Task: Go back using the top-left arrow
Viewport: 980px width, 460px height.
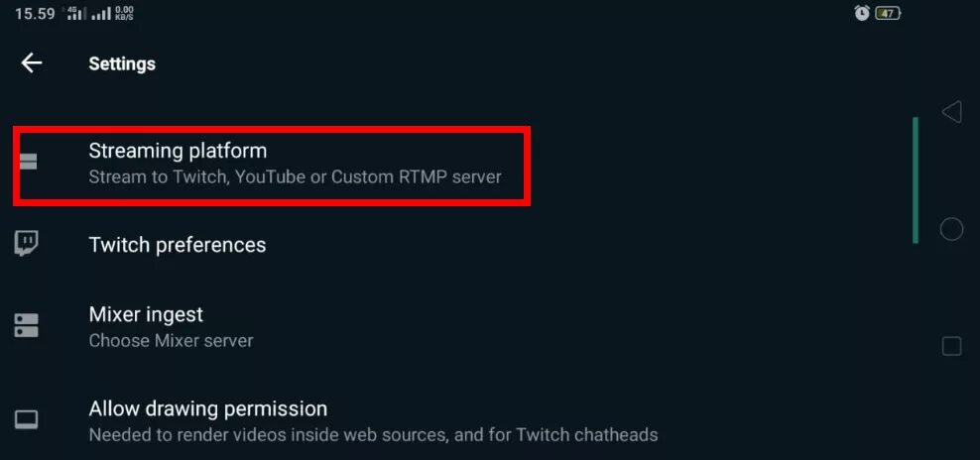Action: [32, 63]
